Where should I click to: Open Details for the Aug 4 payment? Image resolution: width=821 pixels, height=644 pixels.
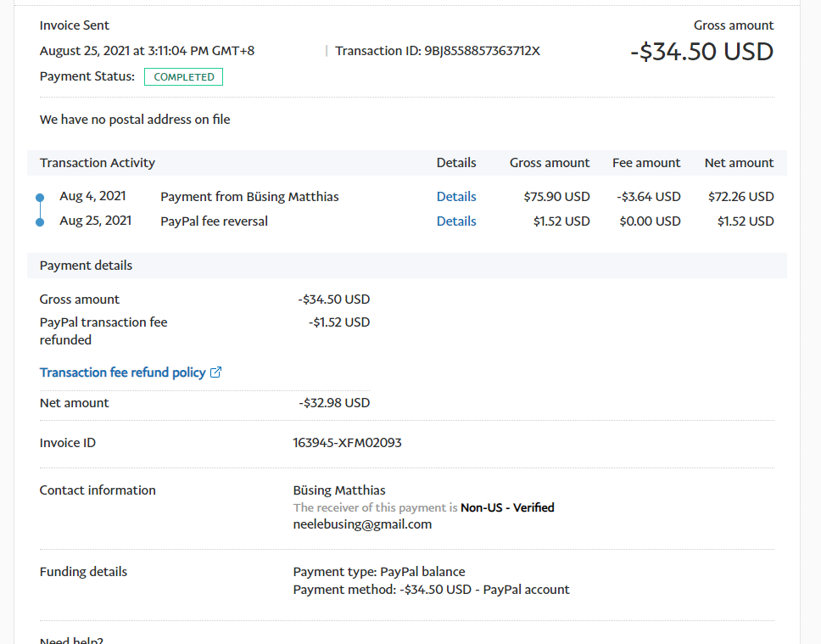tap(456, 197)
